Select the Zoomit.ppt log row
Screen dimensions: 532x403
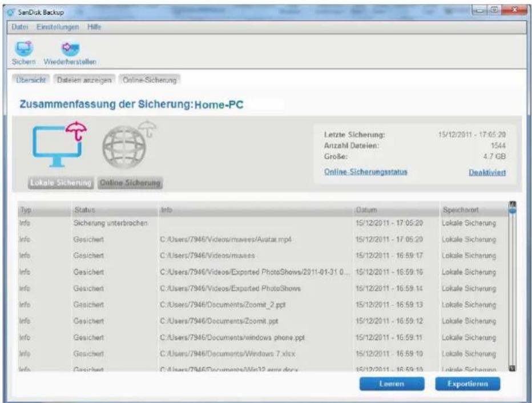click(263, 321)
